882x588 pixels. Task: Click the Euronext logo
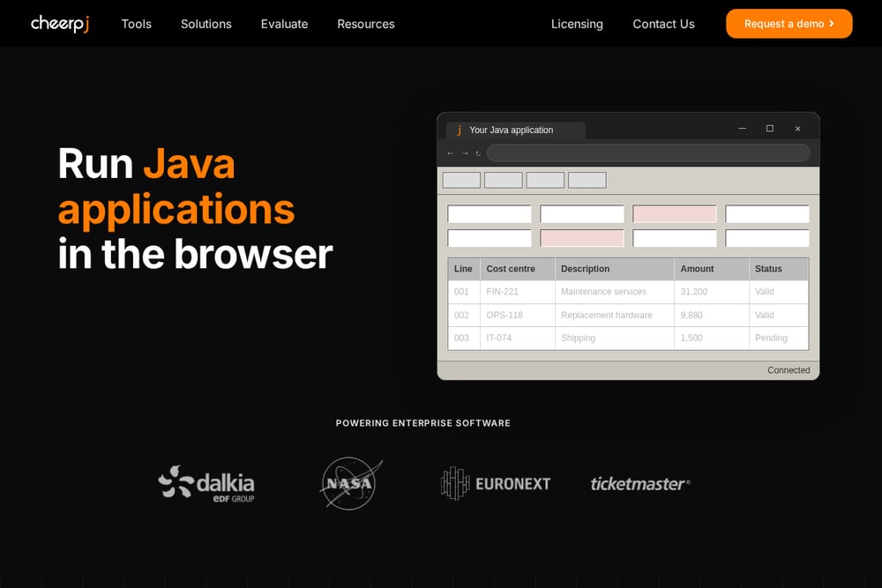496,483
